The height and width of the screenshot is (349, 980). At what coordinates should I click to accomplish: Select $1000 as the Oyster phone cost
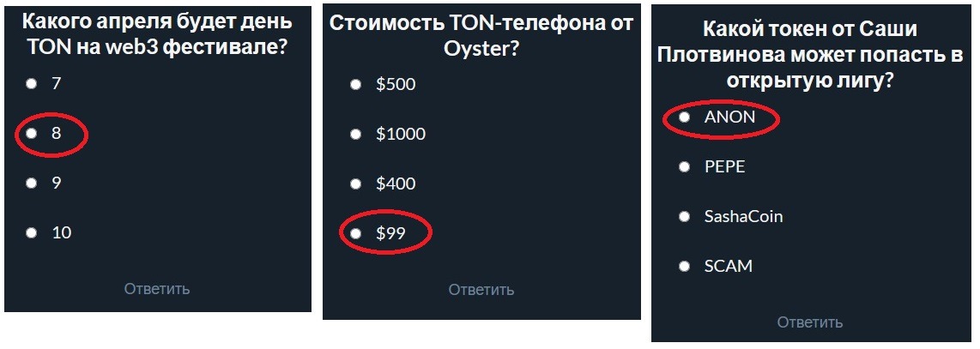355,134
